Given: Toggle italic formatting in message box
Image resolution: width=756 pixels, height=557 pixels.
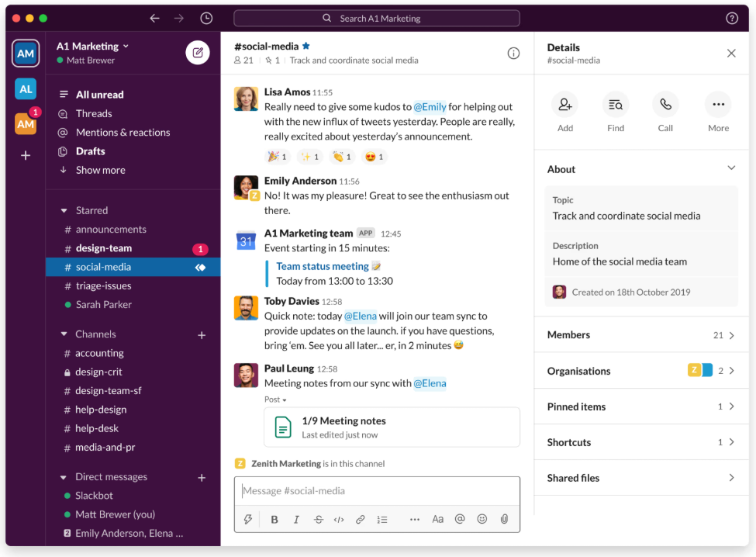Looking at the screenshot, I should [296, 520].
